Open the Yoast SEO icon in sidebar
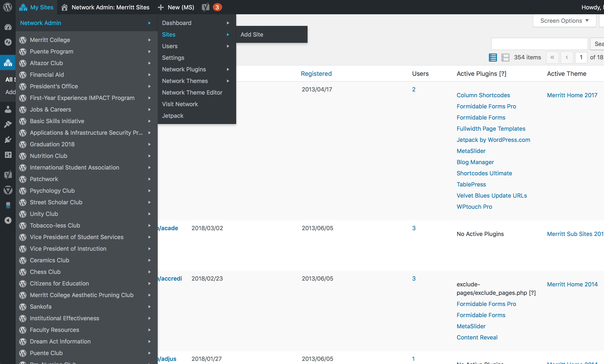Viewport: 604px width, 364px height. (x=8, y=174)
